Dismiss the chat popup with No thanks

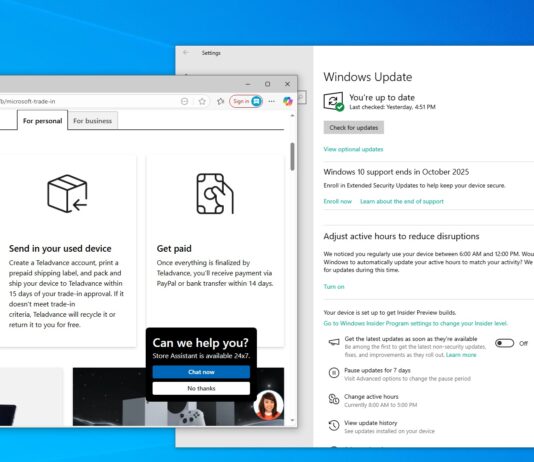[x=201, y=388]
